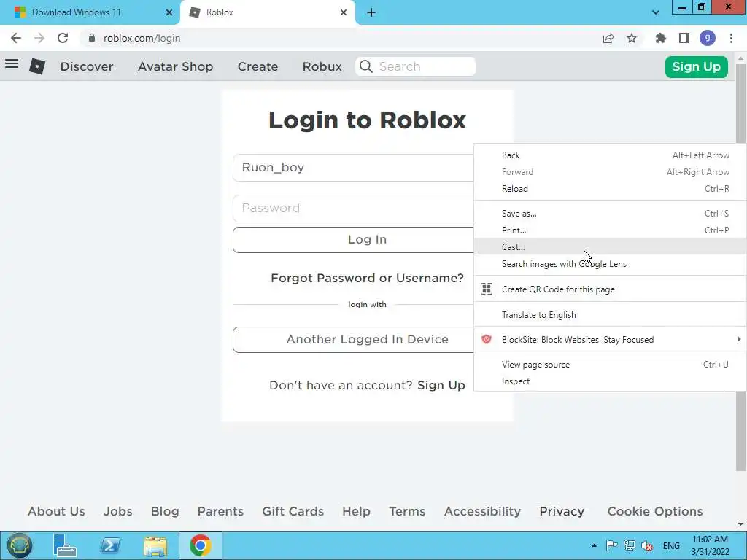Choose Search images with Google Lens
747x560 pixels.
pyautogui.click(x=611, y=264)
